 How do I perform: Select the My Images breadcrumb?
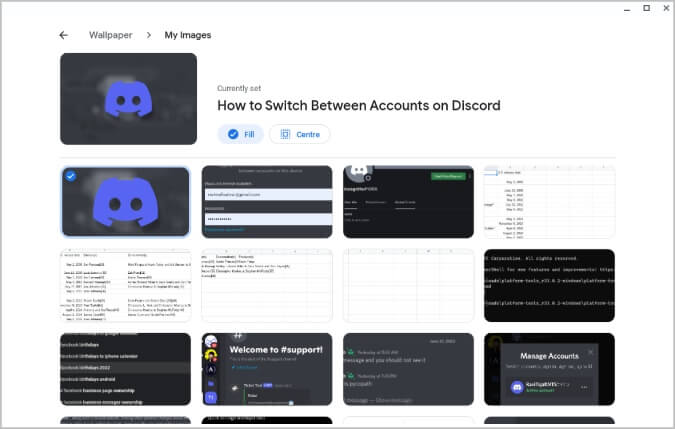[188, 35]
